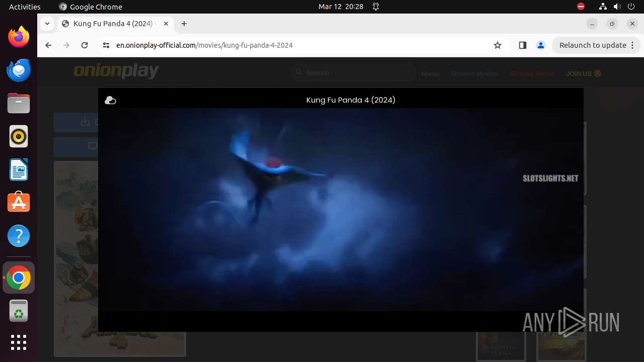
Task: Open Chrome's three-dot menu
Action: click(x=633, y=45)
